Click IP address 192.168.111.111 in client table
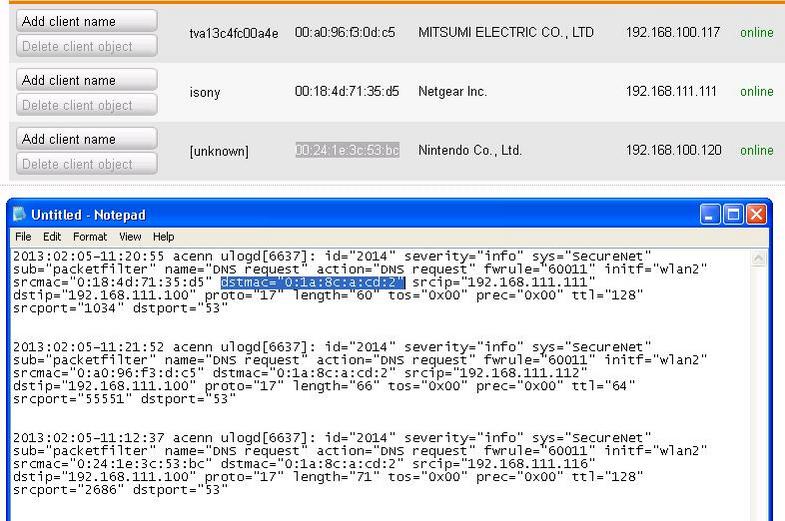This screenshot has height=521, width=785. click(x=671, y=91)
